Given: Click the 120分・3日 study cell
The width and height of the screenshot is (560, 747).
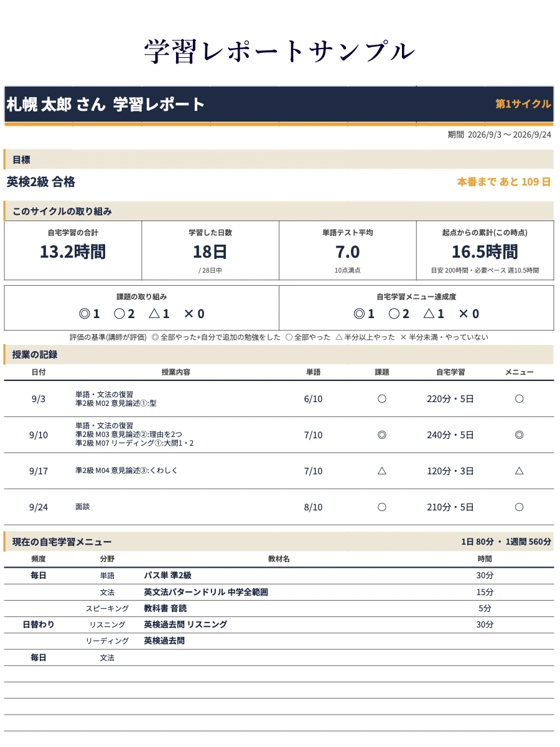Looking at the screenshot, I should (x=450, y=471).
